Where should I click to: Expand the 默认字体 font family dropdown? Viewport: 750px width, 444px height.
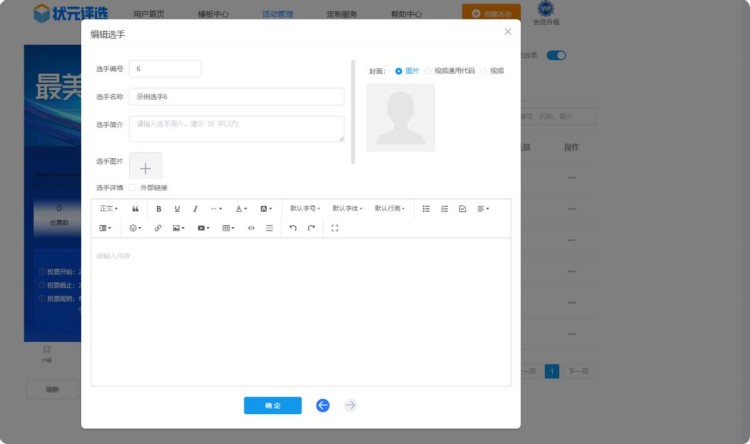click(346, 209)
